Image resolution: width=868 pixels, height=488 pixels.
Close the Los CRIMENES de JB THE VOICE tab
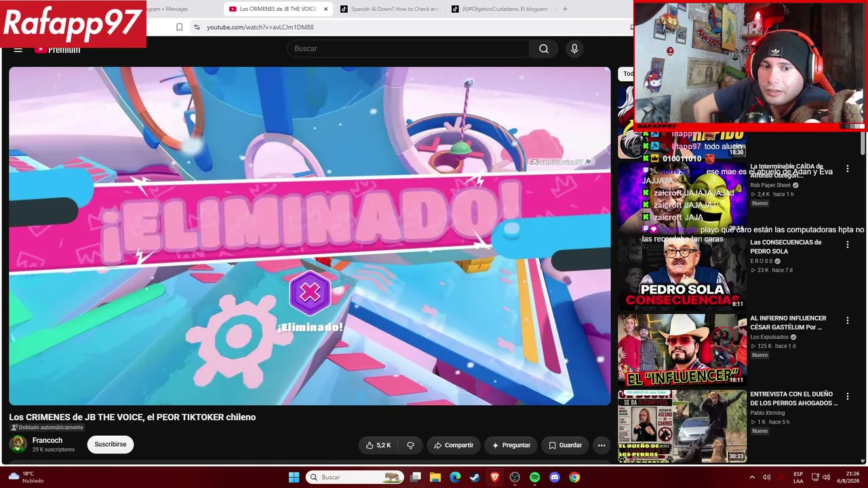326,9
